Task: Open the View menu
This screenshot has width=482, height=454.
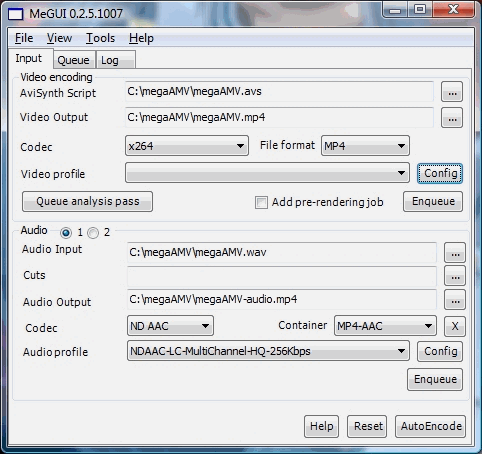Action: (x=59, y=38)
